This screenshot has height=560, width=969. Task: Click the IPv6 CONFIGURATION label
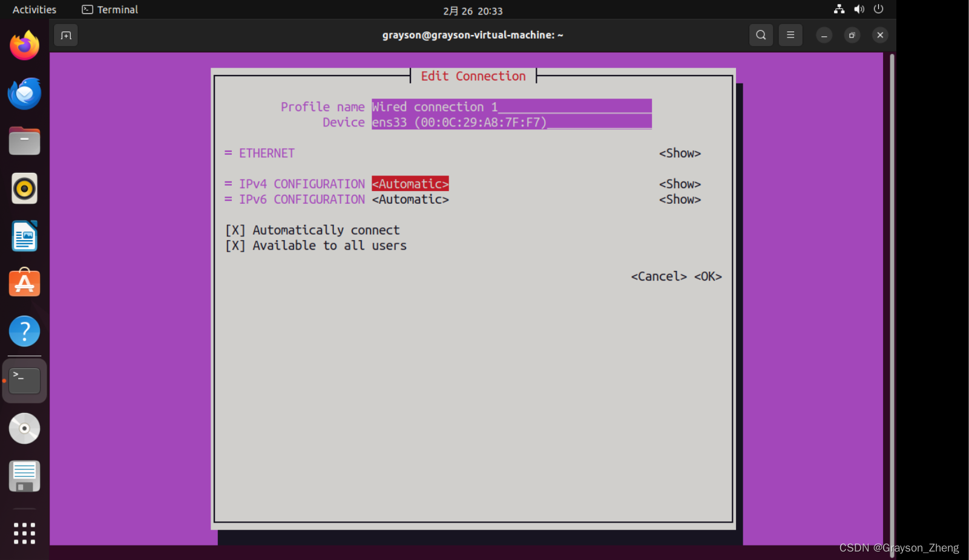(301, 200)
